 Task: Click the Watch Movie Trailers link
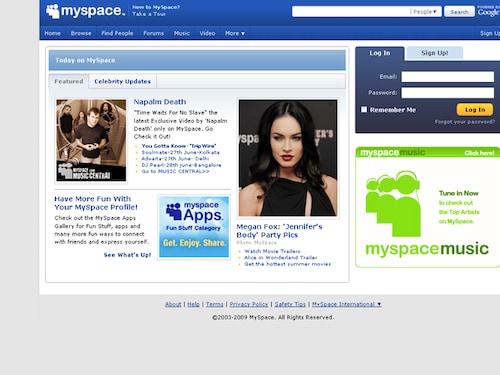[272, 251]
